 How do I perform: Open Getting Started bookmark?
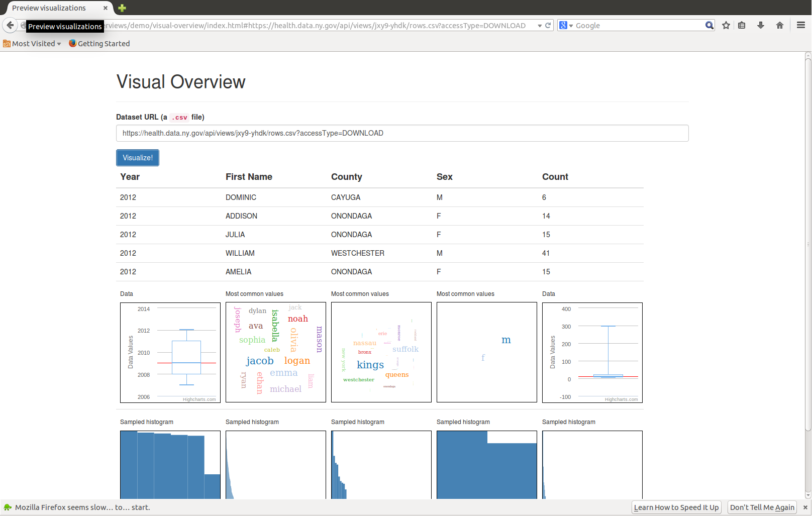pyautogui.click(x=99, y=44)
